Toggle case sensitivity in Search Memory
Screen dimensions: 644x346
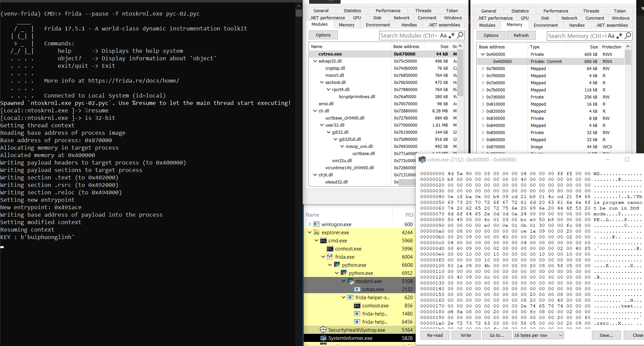[x=611, y=36]
